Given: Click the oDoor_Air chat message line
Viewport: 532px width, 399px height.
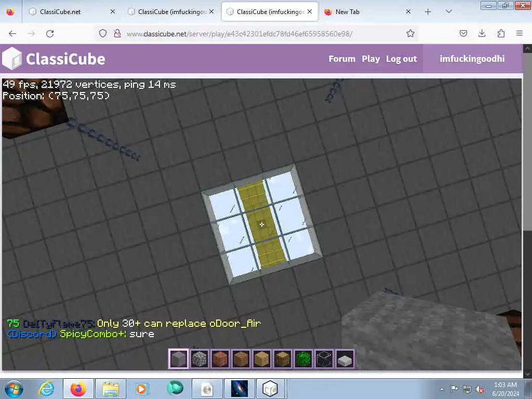Looking at the screenshot, I should click(x=134, y=323).
